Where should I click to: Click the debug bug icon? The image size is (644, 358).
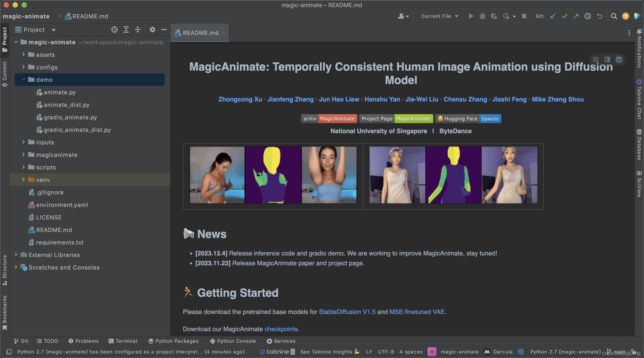(482, 16)
